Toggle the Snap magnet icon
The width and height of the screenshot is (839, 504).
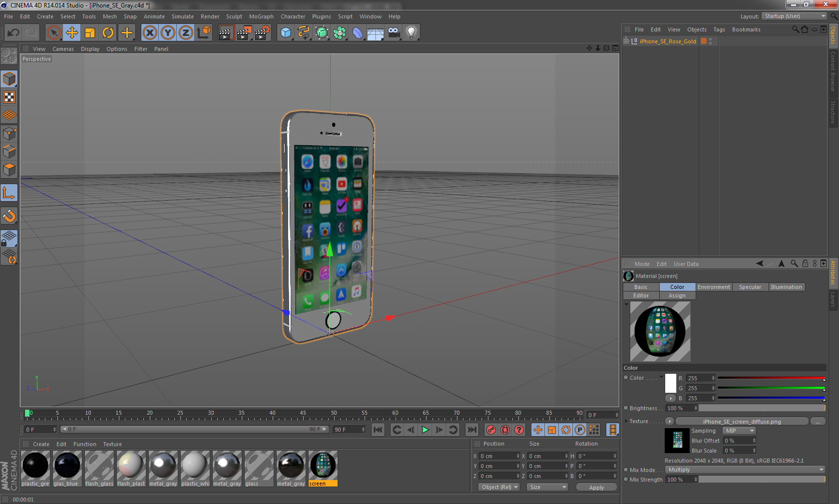(9, 216)
